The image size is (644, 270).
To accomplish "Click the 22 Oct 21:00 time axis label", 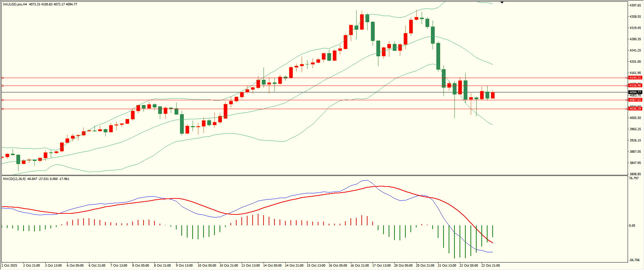I will pyautogui.click(x=490, y=265).
